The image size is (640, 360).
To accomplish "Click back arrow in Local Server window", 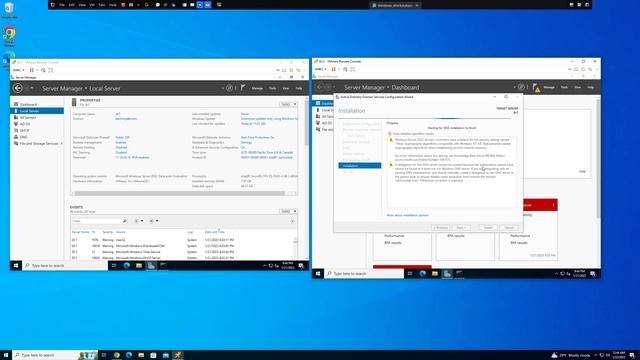I will 17,88.
